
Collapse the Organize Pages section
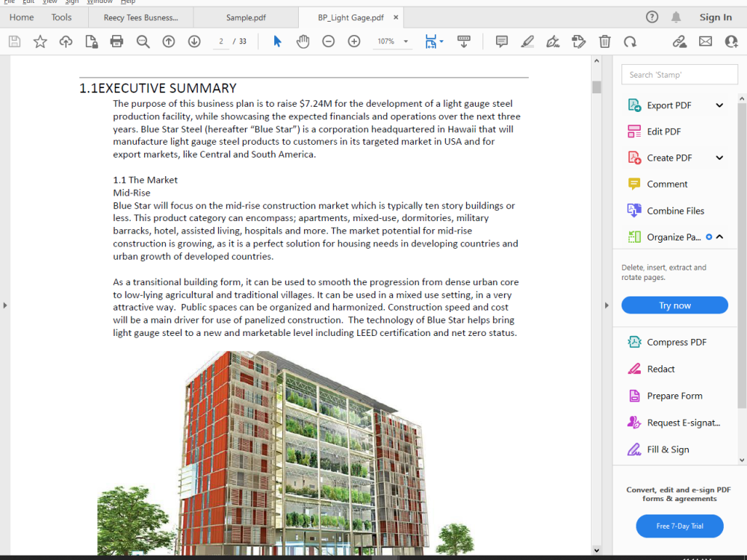(720, 237)
